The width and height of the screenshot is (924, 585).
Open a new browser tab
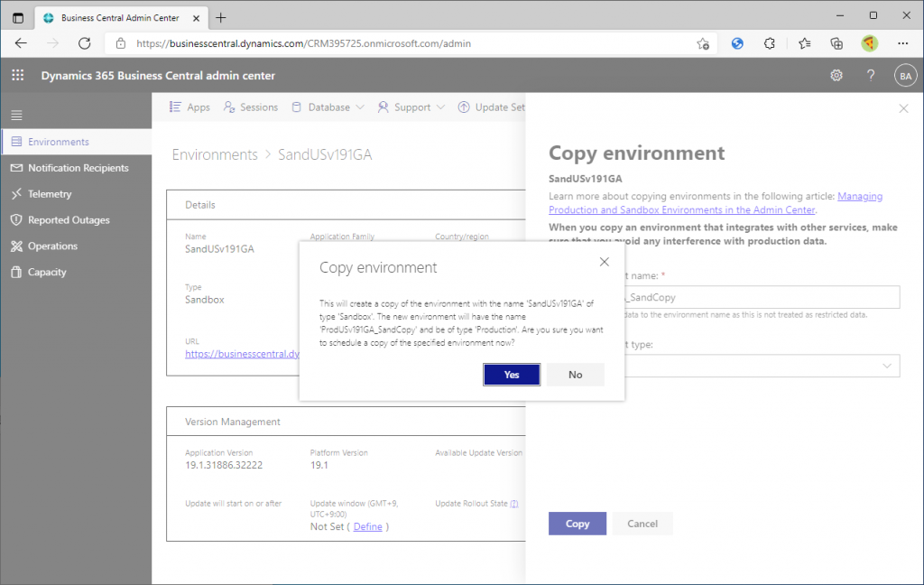[x=220, y=18]
